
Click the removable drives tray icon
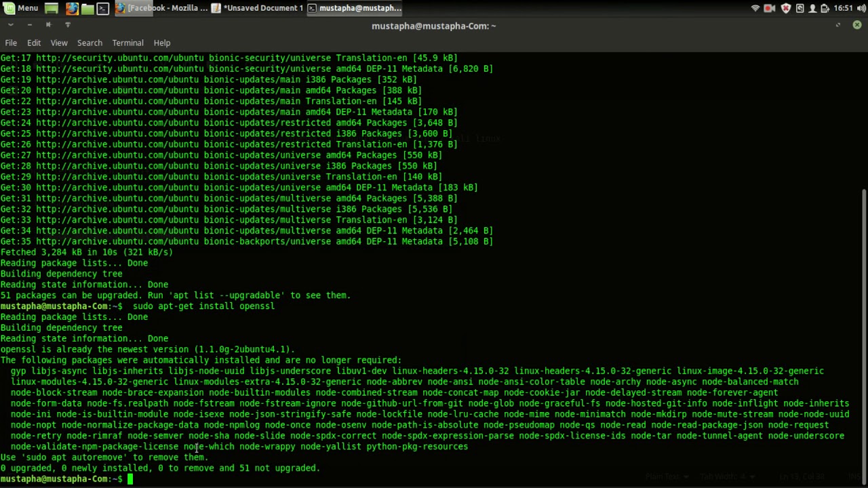pyautogui.click(x=800, y=8)
